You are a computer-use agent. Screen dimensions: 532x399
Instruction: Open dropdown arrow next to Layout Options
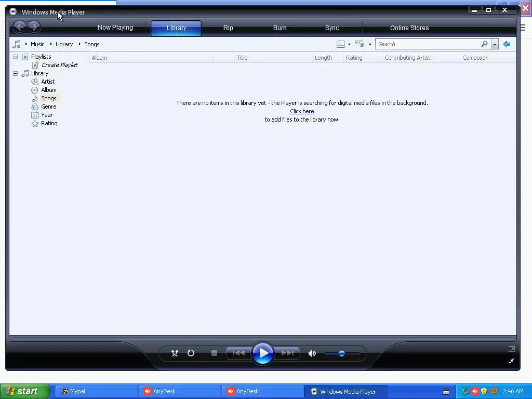(350, 45)
